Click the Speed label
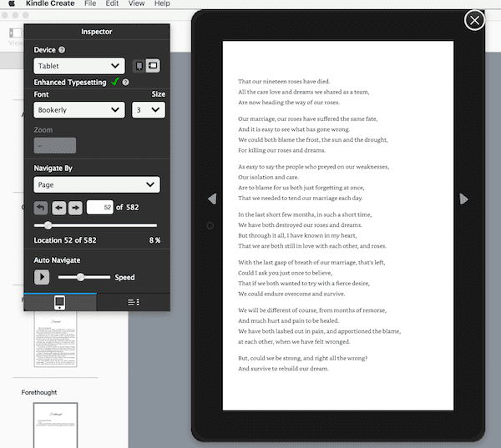501x448 pixels. point(124,278)
